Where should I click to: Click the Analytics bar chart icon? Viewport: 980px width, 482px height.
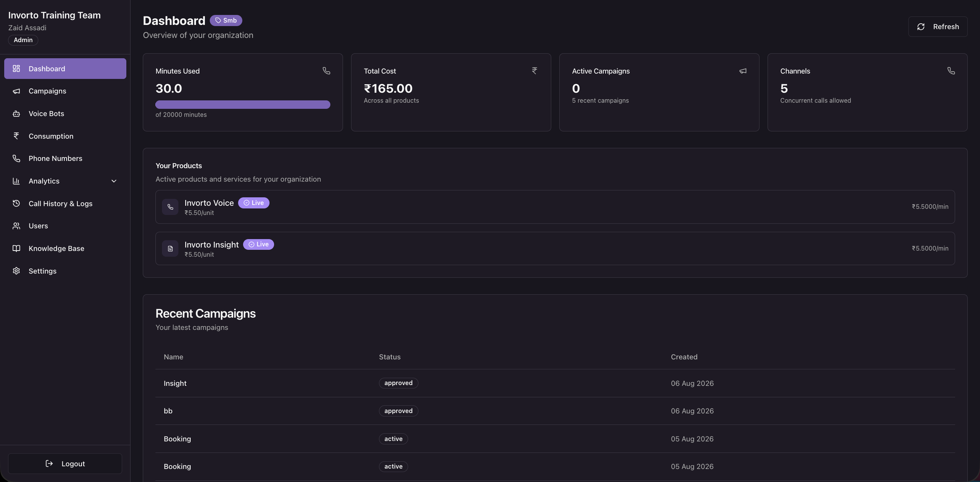[16, 181]
